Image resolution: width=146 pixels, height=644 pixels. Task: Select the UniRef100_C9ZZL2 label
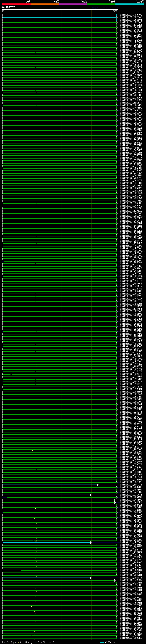tap(131, 638)
